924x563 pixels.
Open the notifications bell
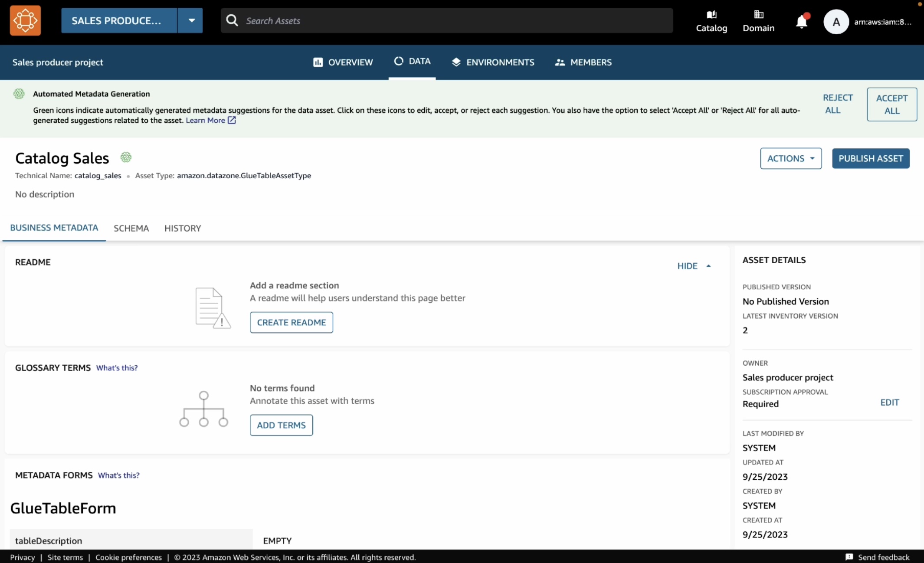(x=802, y=21)
